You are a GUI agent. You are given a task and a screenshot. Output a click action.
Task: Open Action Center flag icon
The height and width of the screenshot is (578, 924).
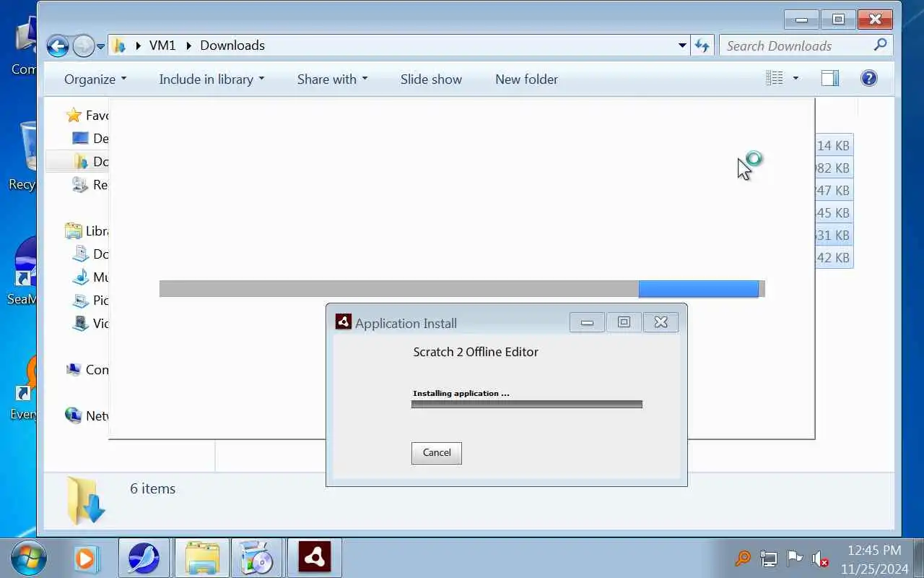click(794, 558)
